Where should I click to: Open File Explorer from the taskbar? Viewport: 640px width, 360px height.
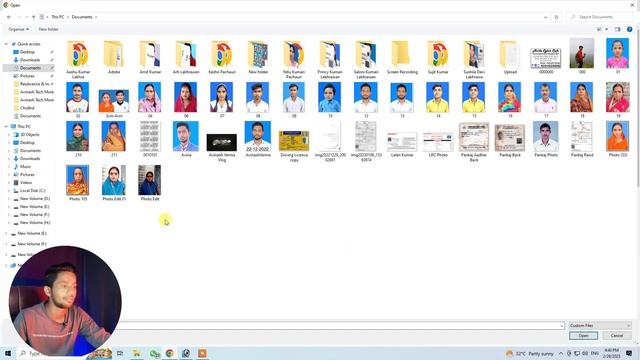137,353
